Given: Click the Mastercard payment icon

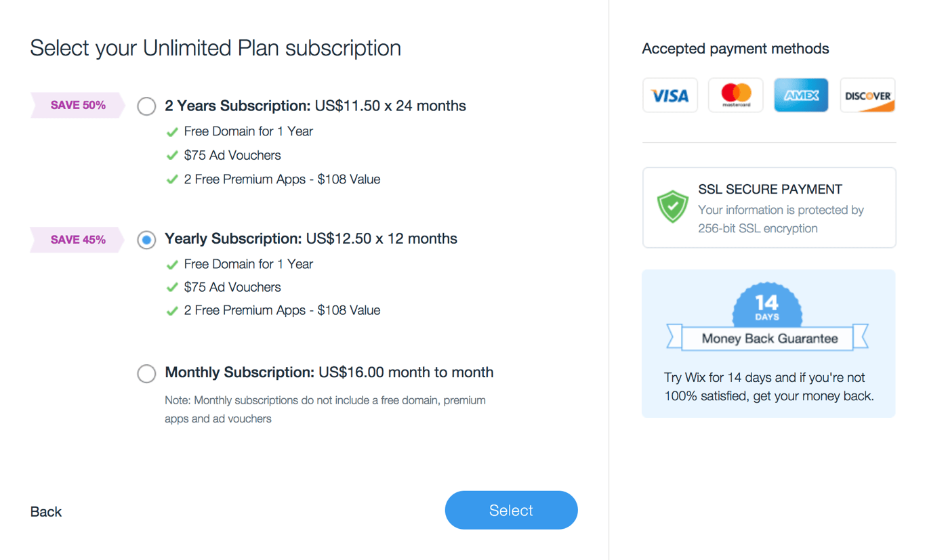Looking at the screenshot, I should [x=735, y=95].
